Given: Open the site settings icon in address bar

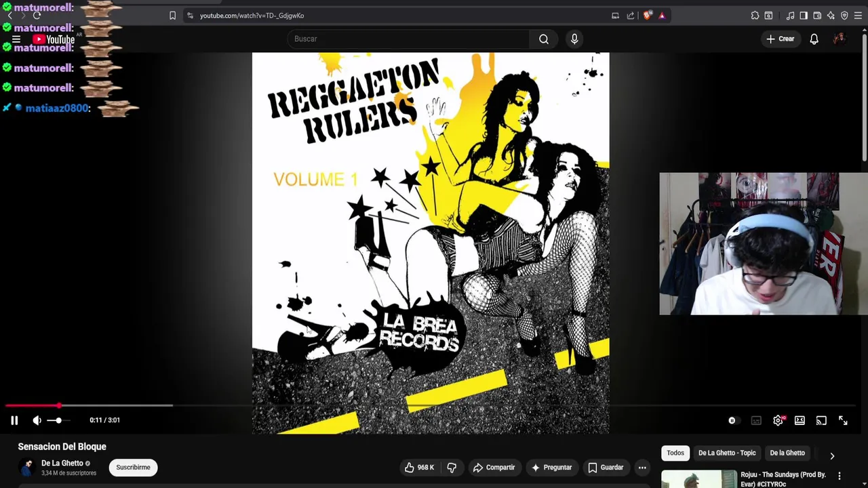Looking at the screenshot, I should (190, 16).
